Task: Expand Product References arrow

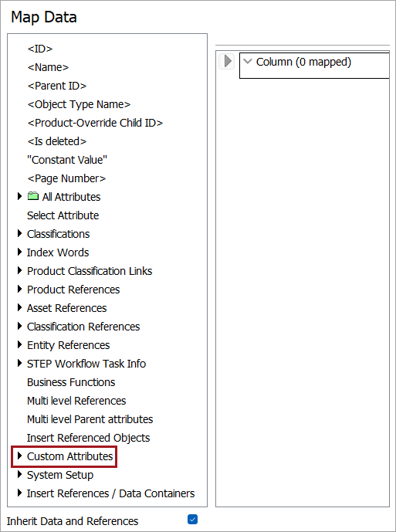Action: pos(19,289)
